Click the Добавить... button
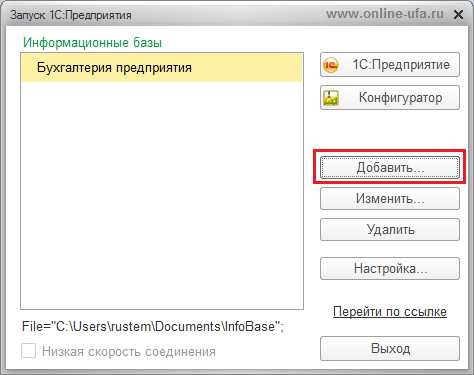This screenshot has height=375, width=474. coord(390,167)
